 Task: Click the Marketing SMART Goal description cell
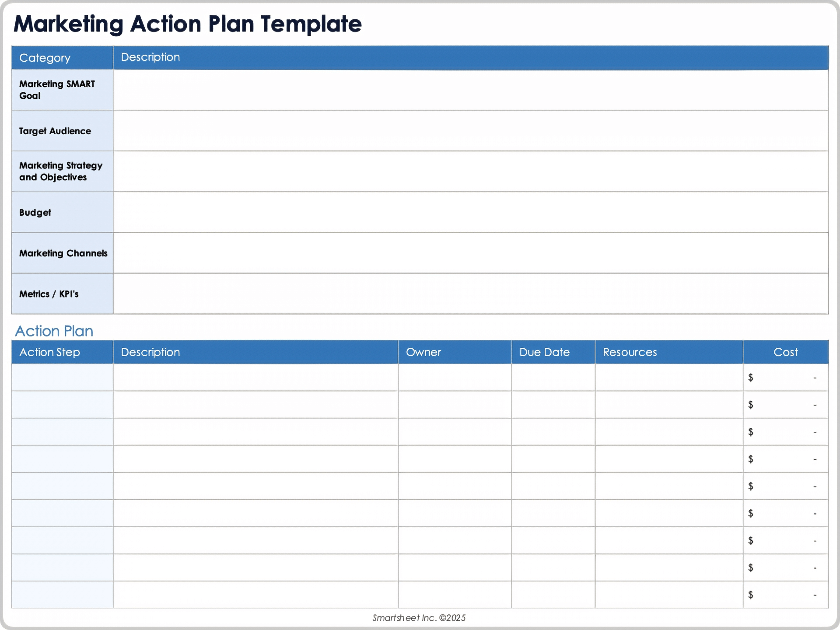point(470,90)
